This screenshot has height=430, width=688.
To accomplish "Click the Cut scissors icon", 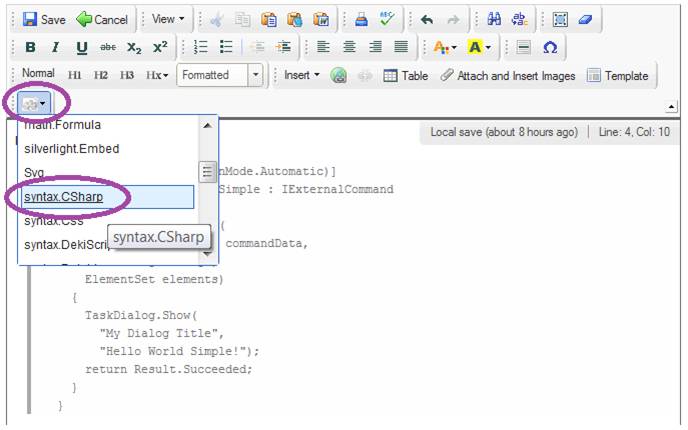I will [x=216, y=20].
